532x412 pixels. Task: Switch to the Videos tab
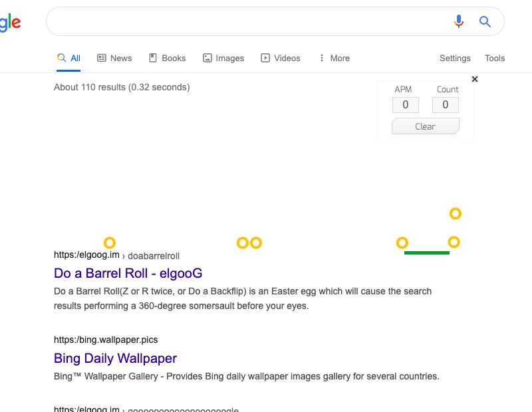[x=281, y=58]
